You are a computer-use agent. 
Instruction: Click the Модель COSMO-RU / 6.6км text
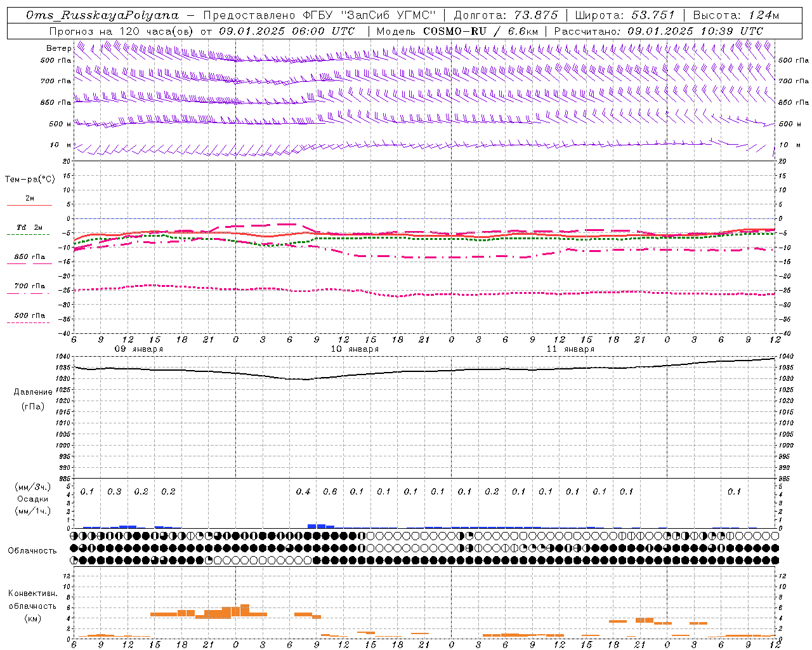point(457,31)
